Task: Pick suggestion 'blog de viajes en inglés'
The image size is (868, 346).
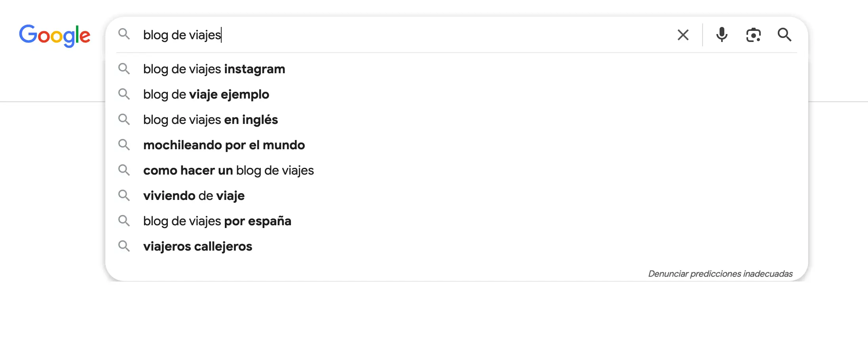Action: tap(456, 120)
